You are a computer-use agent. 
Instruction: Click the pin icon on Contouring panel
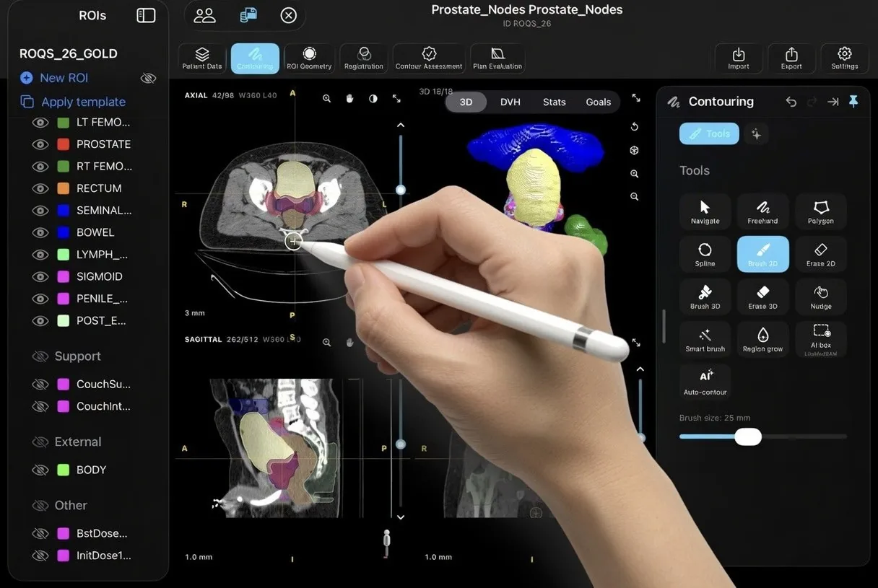pos(853,102)
